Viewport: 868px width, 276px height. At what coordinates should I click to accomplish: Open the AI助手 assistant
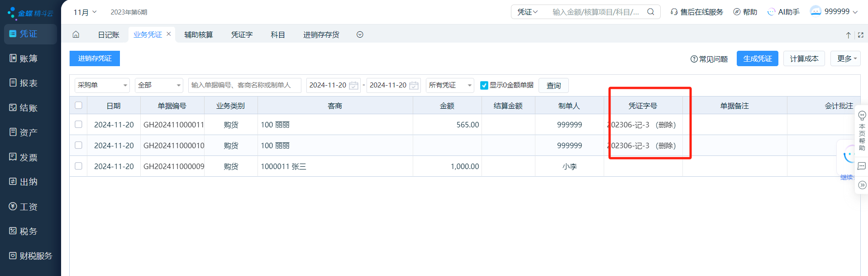pyautogui.click(x=783, y=12)
